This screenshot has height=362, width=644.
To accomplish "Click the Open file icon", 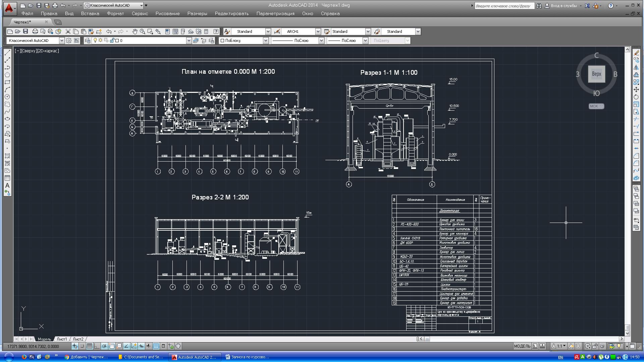I will coord(18,32).
